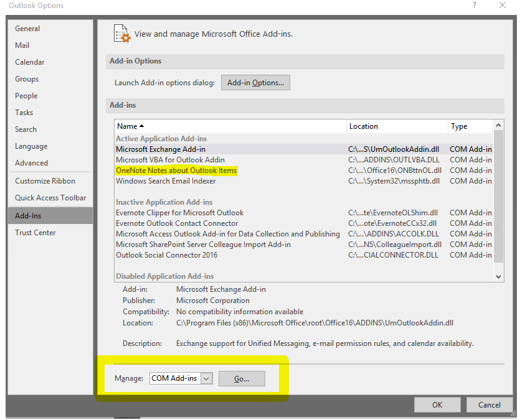Screen dimensions: 520x420
Task: Click the Type column header
Action: click(x=470, y=126)
